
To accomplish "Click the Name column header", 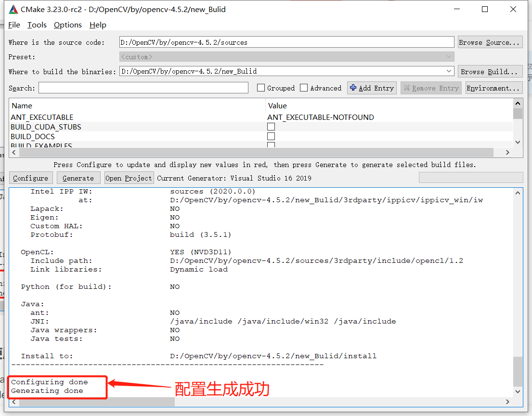I will 137,105.
